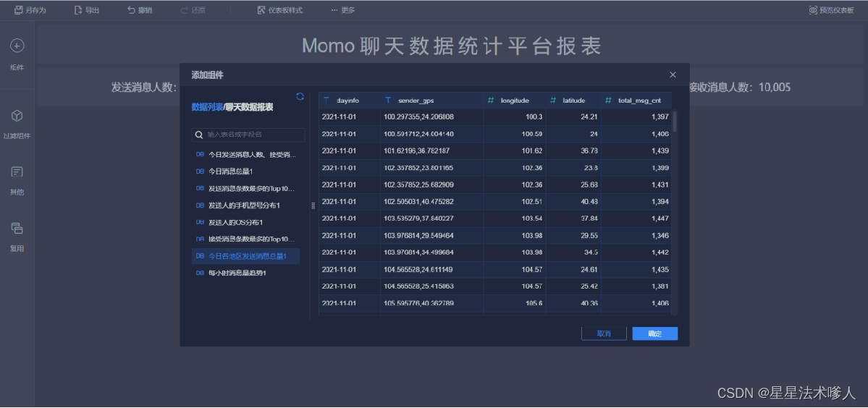Click the 数据列表 breadcrumb link

[x=207, y=107]
